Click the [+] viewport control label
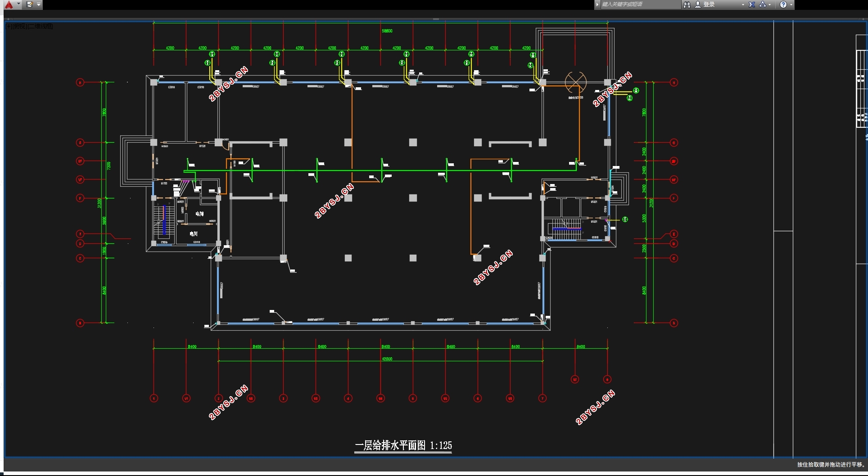Screen dimensions: 868x476 click(9, 26)
